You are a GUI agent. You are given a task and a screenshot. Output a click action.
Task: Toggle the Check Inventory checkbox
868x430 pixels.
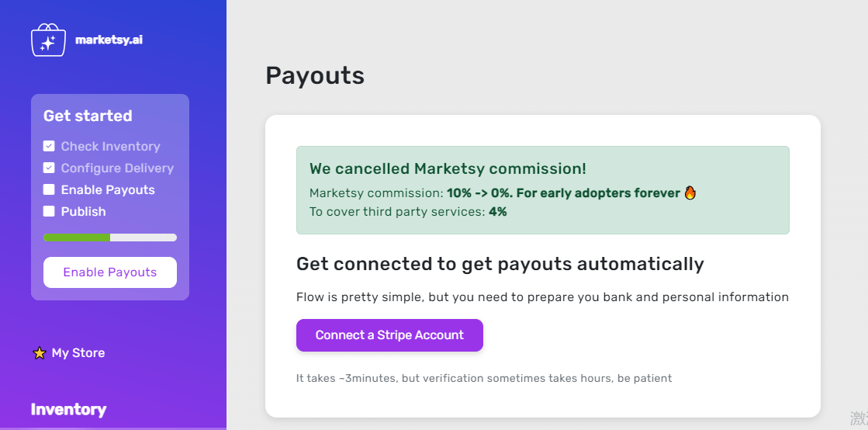pos(49,146)
